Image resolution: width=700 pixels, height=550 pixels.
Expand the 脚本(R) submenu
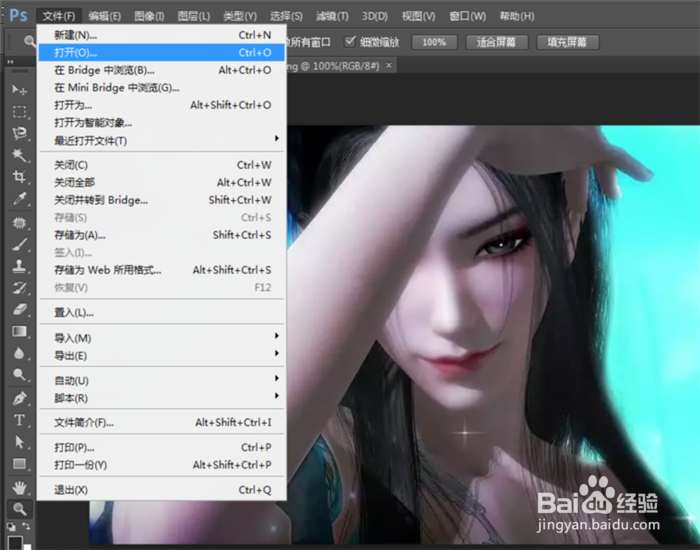pos(161,398)
